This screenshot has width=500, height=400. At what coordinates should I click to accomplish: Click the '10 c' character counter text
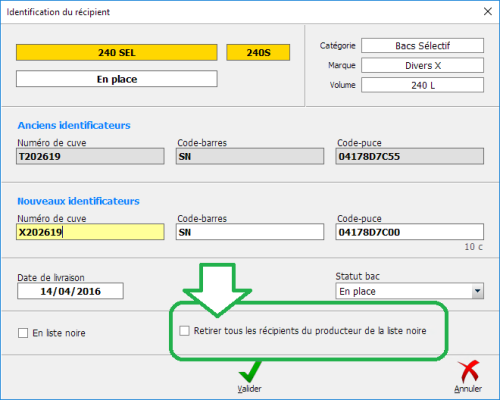point(473,247)
